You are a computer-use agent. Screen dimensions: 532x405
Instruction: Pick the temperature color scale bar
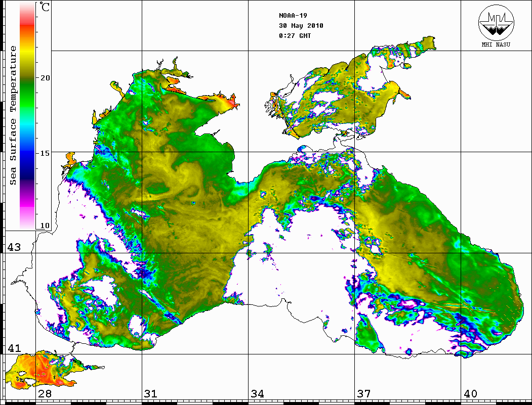[x=27, y=116]
